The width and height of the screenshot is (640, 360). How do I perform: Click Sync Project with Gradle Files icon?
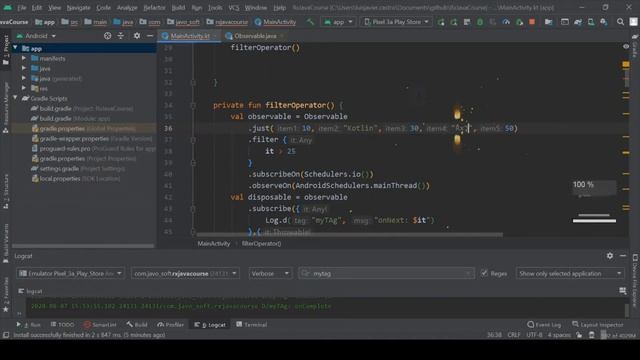point(578,22)
